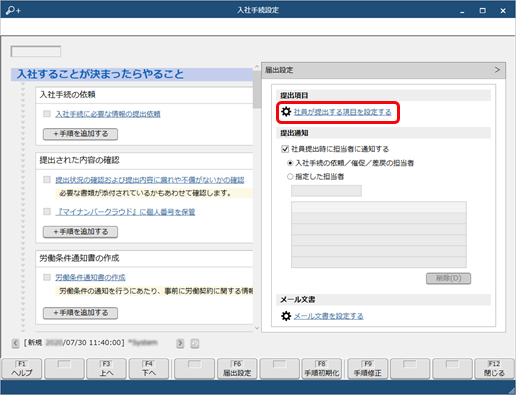The image size is (516, 395).
Task: Check box for マイナンバークラウド step
Action: coord(47,211)
